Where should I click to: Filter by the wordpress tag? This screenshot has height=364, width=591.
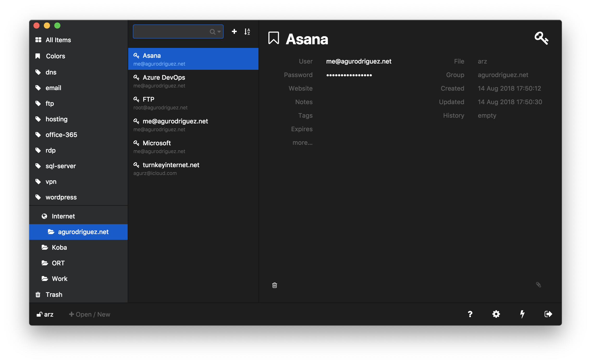point(61,197)
